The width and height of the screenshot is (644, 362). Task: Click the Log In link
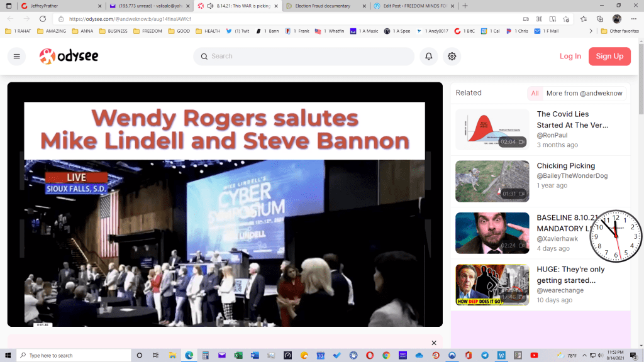[x=570, y=57]
